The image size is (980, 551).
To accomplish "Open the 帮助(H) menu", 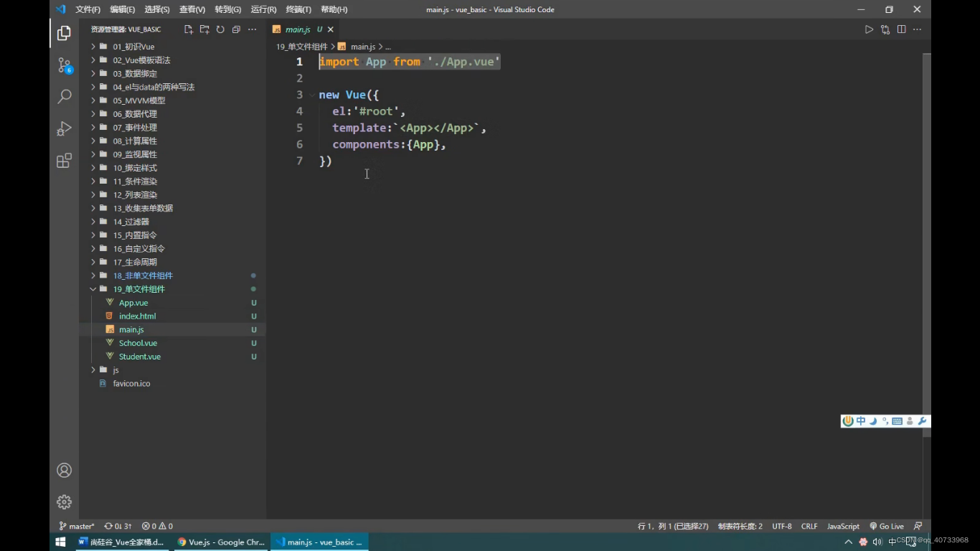I will point(334,9).
